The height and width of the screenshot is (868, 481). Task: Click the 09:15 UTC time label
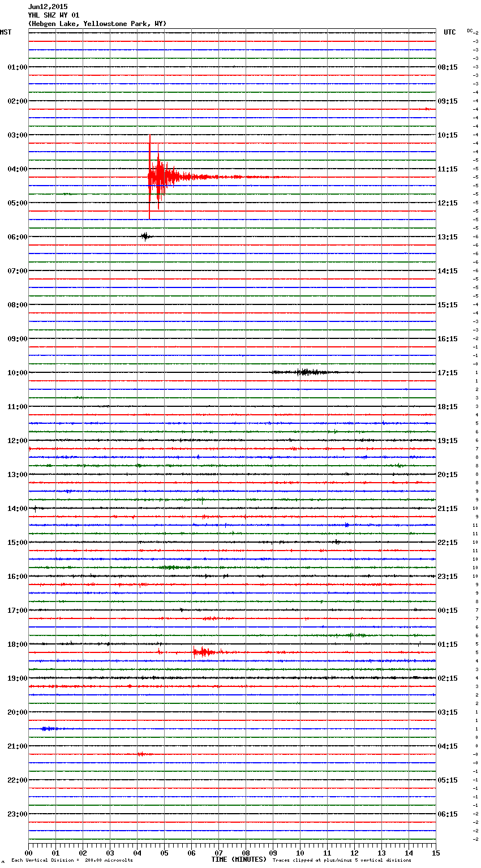point(448,101)
